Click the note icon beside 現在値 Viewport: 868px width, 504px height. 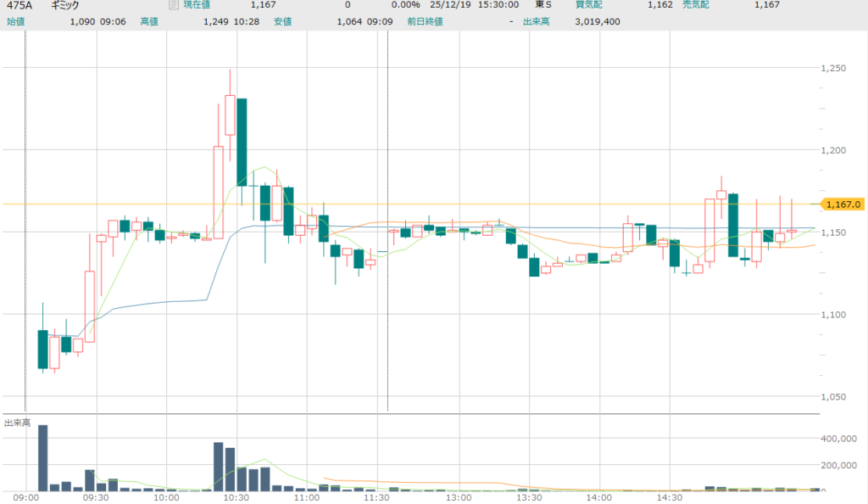173,5
